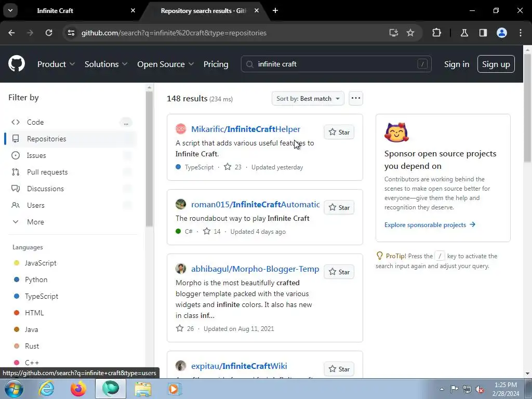
Task: Open abhibagul/Morpho-Blogger-Temp repository link
Action: point(255,269)
